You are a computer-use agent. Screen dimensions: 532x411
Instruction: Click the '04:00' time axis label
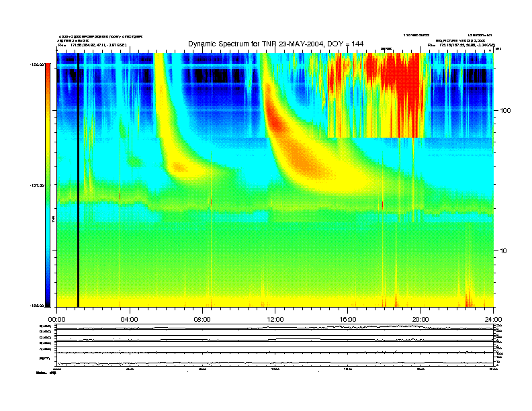pyautogui.click(x=130, y=320)
